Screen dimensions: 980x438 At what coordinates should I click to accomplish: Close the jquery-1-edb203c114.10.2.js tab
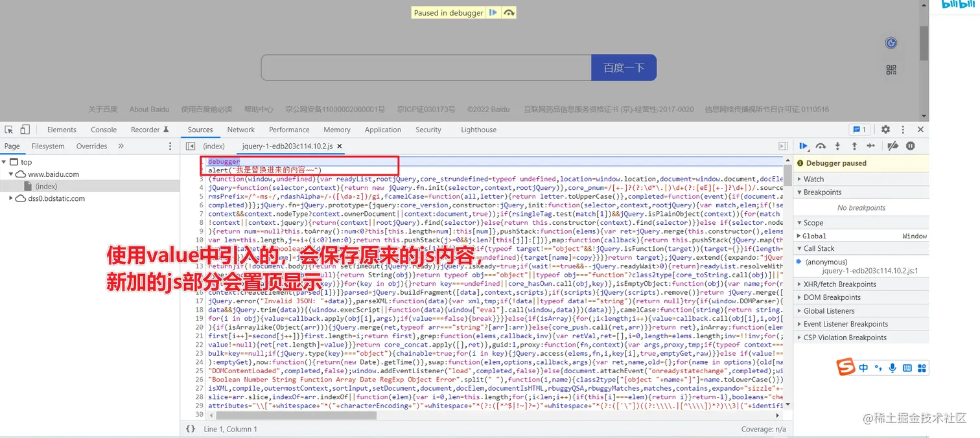(x=340, y=146)
